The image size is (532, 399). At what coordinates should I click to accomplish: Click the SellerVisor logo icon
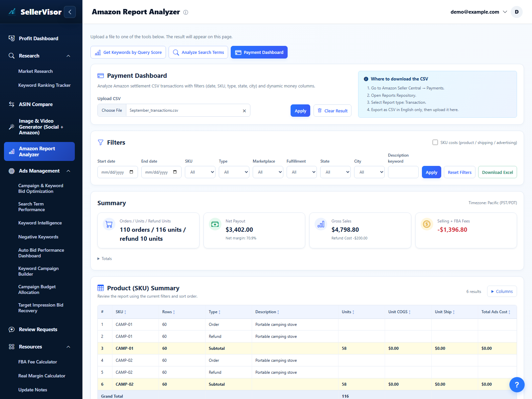pyautogui.click(x=12, y=12)
